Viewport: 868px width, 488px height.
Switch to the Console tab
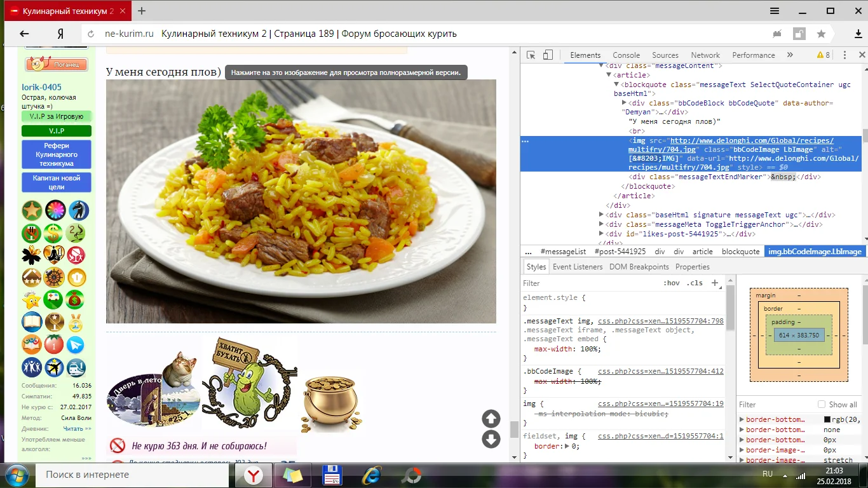point(626,55)
